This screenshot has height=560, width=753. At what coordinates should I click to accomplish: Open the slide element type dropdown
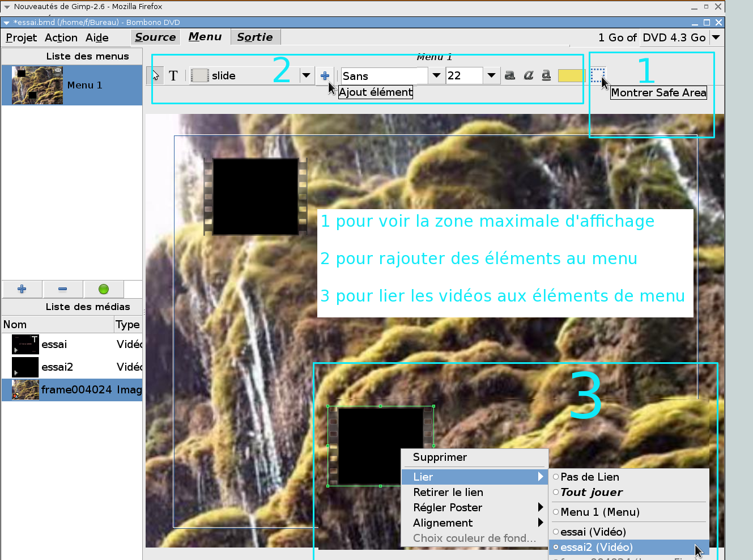coord(306,75)
